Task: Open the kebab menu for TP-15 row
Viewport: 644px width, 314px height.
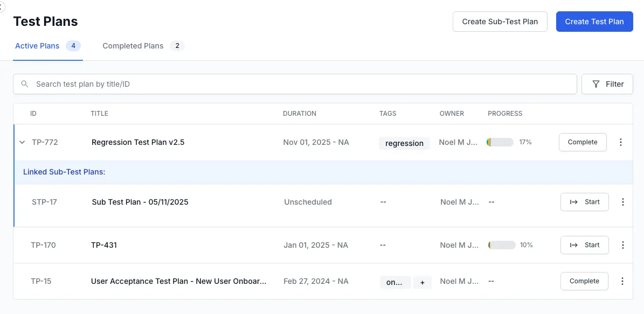Action: [x=623, y=281]
